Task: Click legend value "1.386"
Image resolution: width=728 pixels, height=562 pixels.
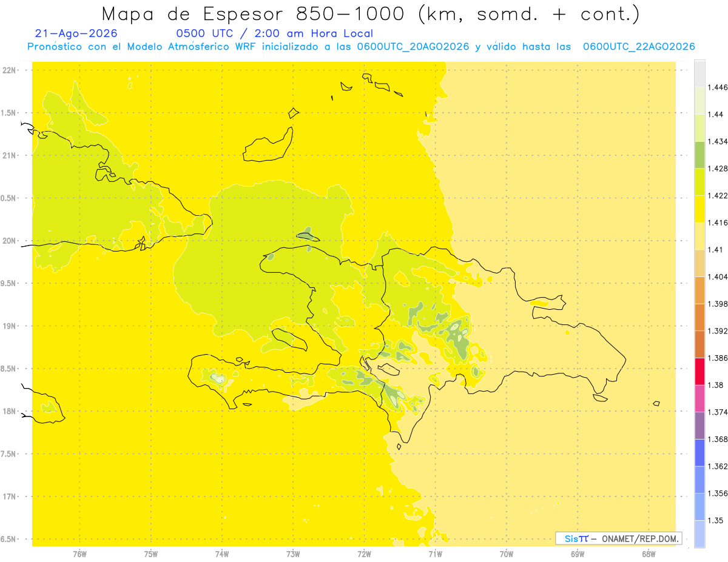Action: (x=719, y=358)
